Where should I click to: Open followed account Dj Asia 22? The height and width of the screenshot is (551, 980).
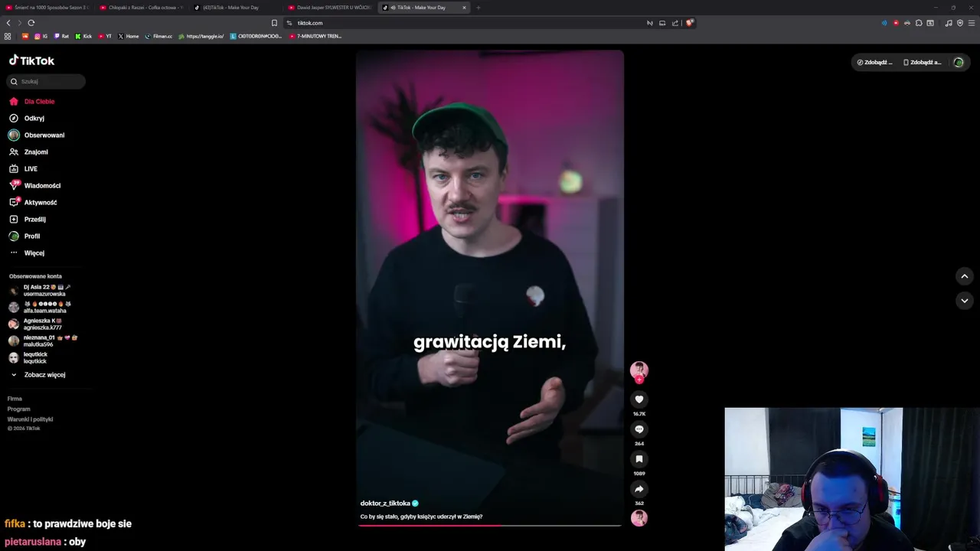tap(40, 290)
